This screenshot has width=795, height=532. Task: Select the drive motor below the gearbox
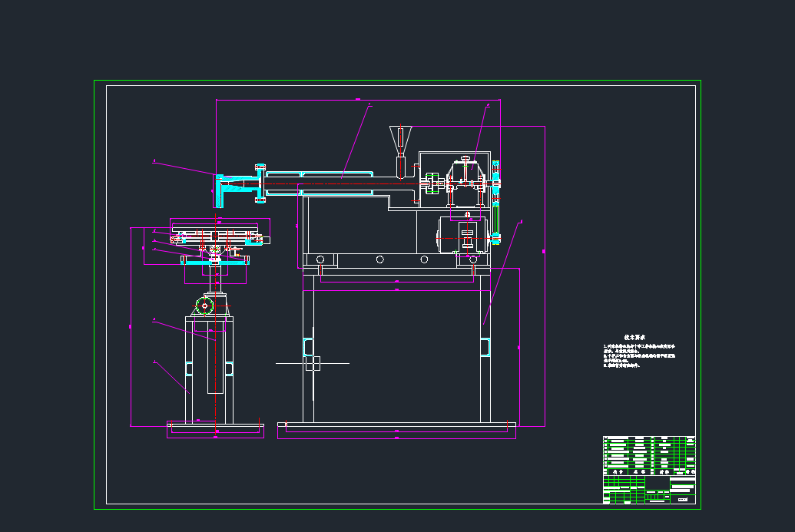(x=463, y=235)
